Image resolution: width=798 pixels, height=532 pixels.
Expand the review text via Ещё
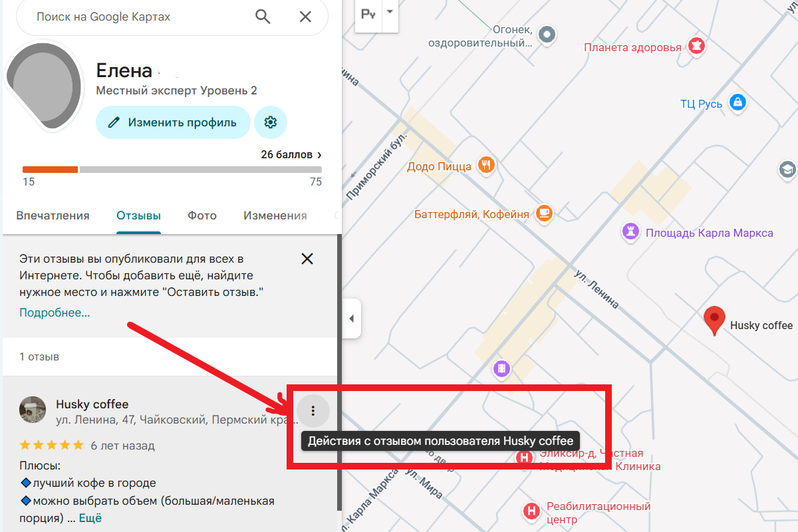coord(90,517)
